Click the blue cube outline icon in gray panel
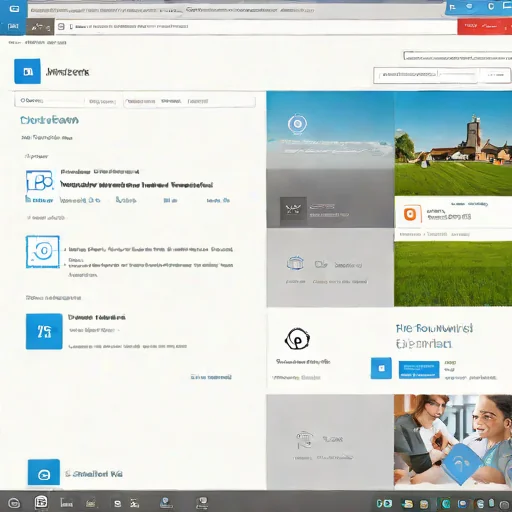 tap(295, 263)
